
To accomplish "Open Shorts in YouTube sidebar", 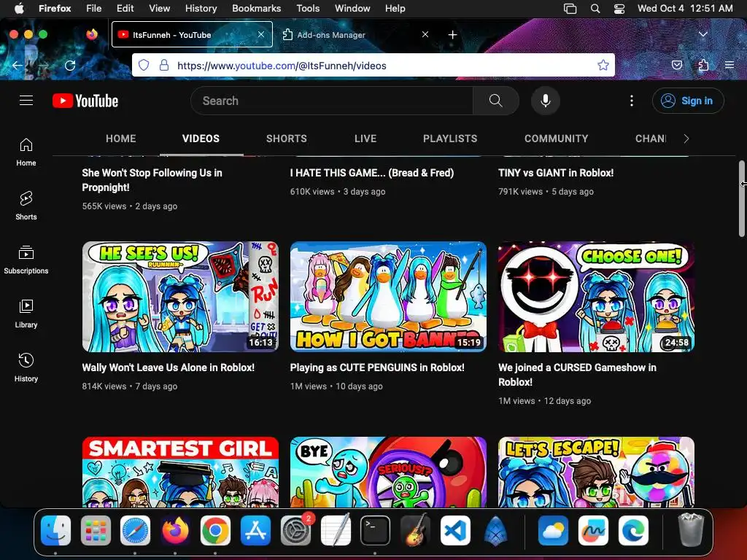I will point(26,206).
